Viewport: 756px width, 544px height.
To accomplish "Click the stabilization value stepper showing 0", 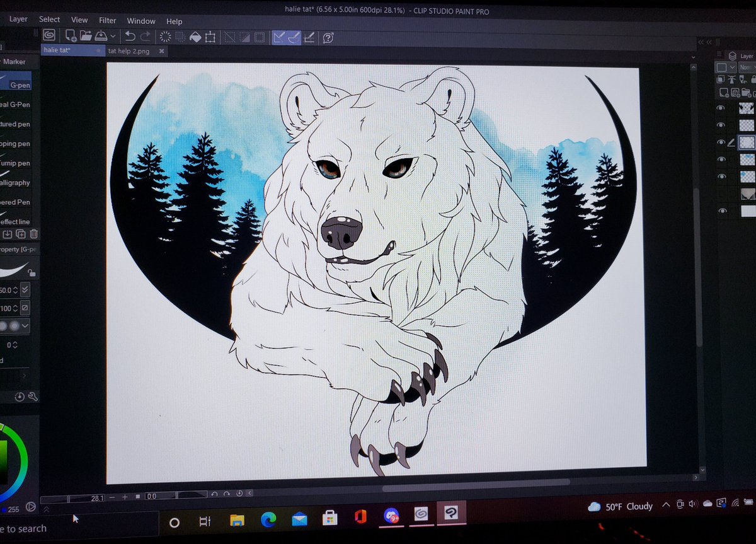I will [14, 345].
